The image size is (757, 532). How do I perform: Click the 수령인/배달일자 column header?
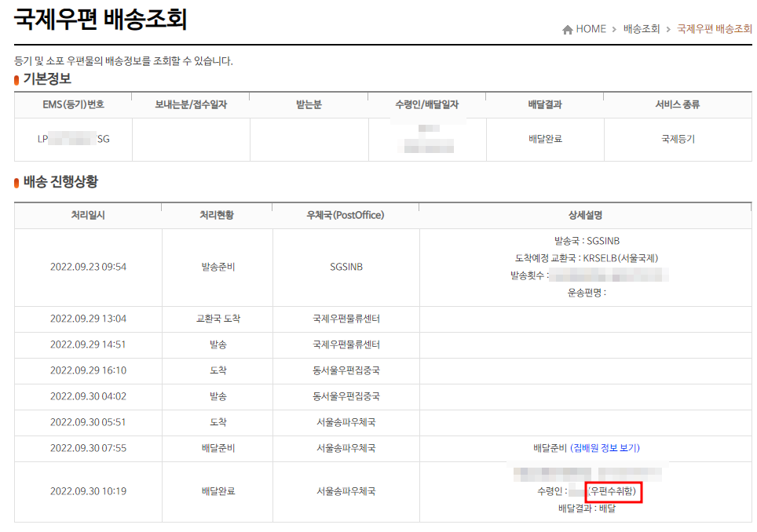(426, 104)
